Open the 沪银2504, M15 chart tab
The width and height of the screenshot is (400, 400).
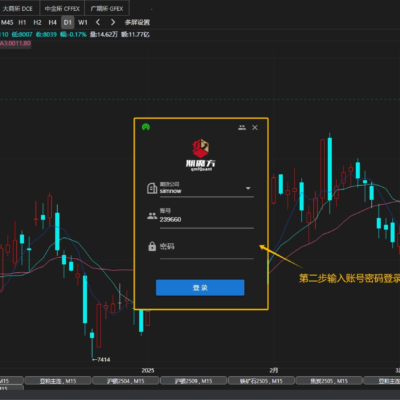point(126,381)
